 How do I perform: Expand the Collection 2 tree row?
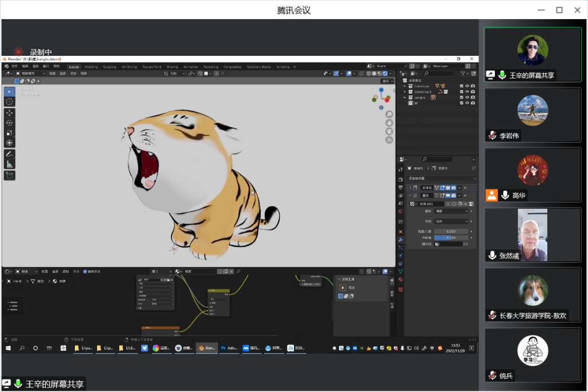pyautogui.click(x=405, y=92)
